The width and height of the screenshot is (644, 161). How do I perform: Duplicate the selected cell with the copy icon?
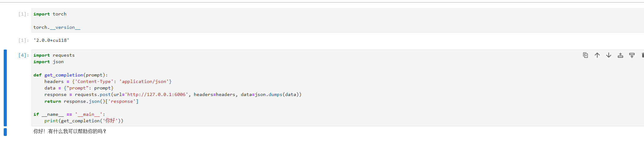tap(585, 55)
